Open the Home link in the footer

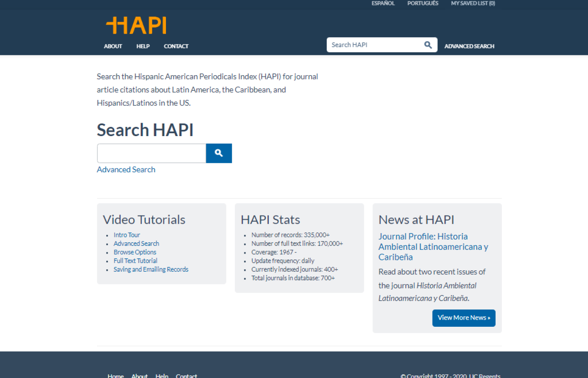(115, 375)
